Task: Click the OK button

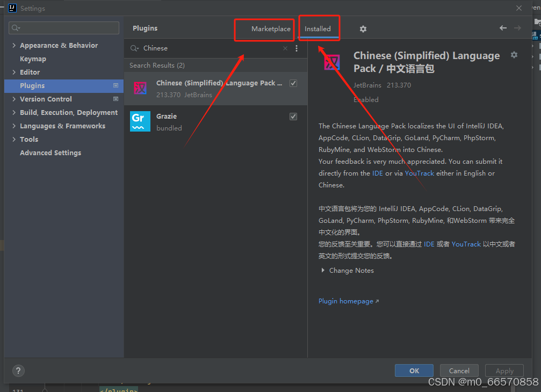Action: click(x=414, y=371)
